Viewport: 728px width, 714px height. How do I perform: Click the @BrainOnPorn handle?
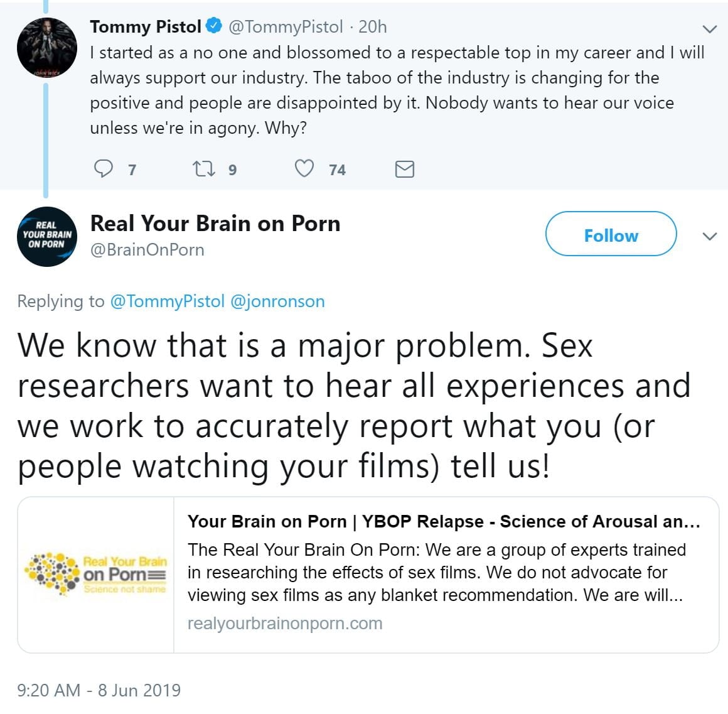click(x=147, y=250)
